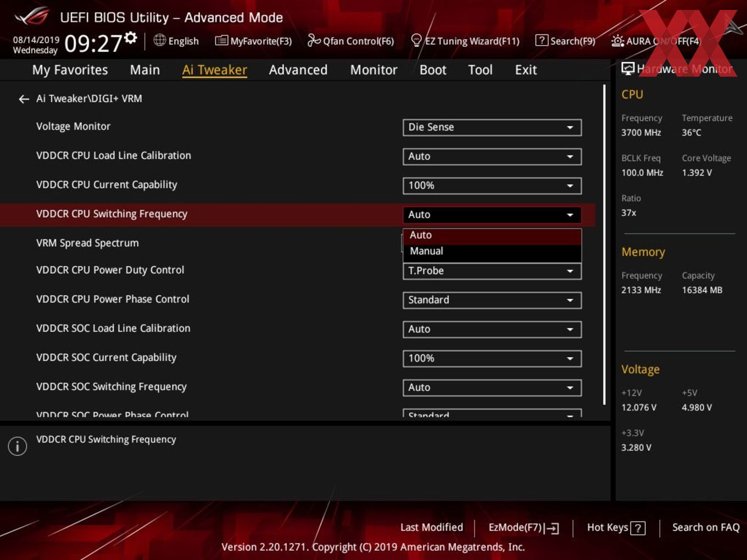Open VDDCR CPU Power Phase Control dropdown
Image resolution: width=747 pixels, height=560 pixels.
pos(492,300)
